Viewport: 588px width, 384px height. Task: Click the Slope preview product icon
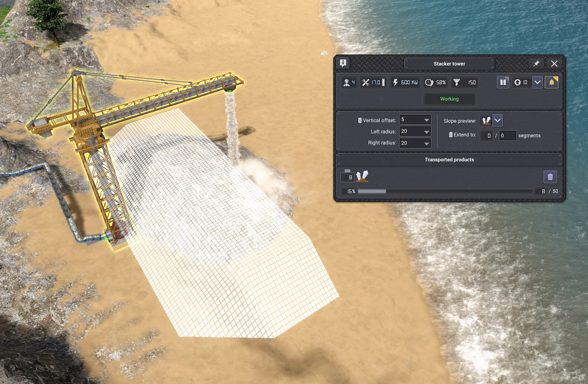click(x=486, y=120)
